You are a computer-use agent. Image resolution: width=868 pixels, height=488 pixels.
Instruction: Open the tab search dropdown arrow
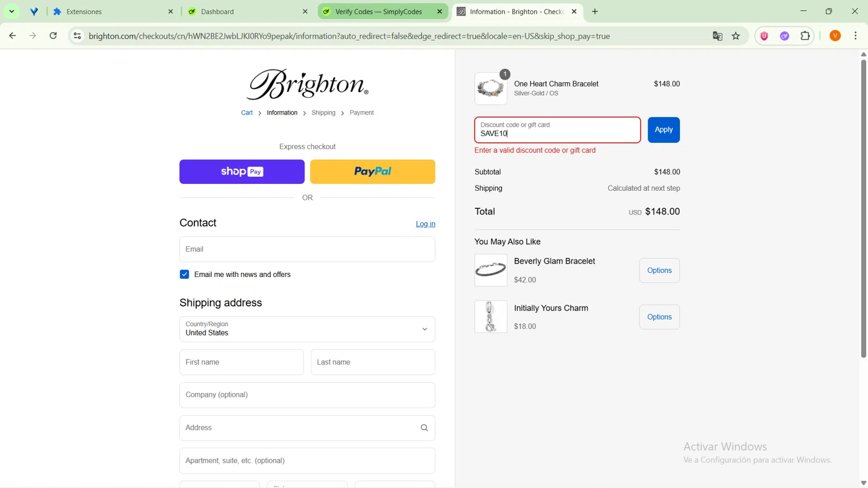coord(12,12)
